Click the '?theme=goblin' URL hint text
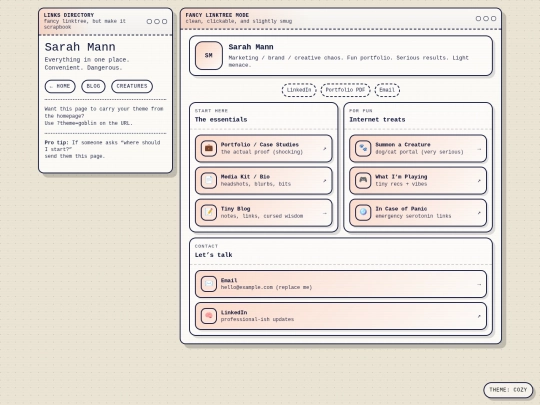 click(77, 123)
